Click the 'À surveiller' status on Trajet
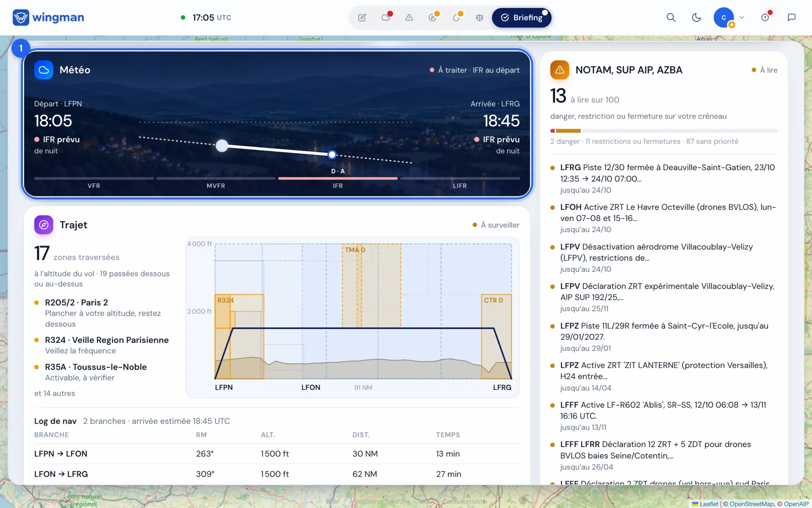This screenshot has width=812, height=508. pyautogui.click(x=496, y=225)
